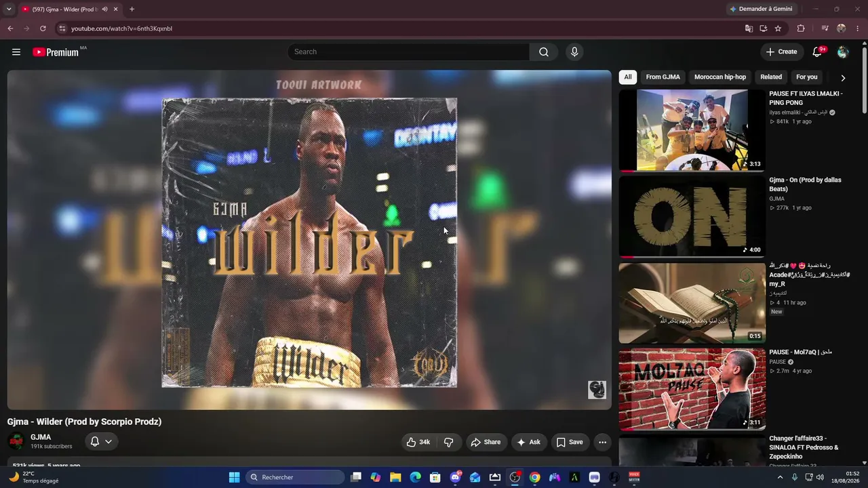Like the Gjma Wilder video
This screenshot has width=868, height=488.
[418, 442]
